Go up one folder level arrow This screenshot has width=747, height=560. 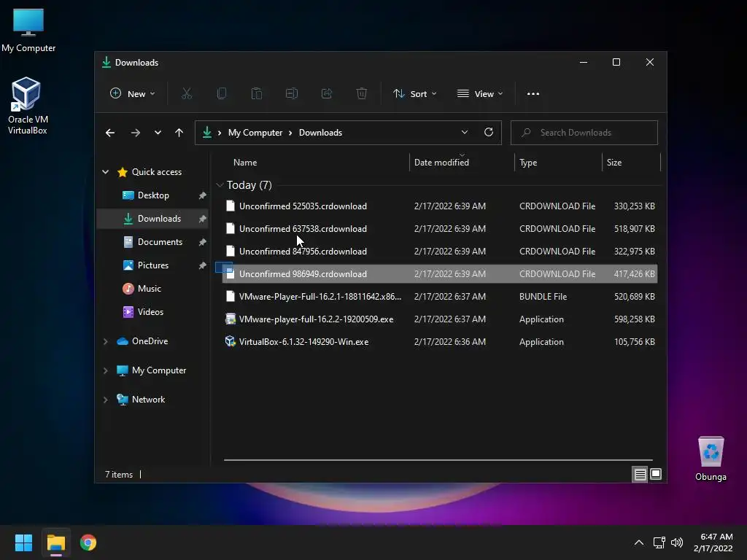point(179,133)
